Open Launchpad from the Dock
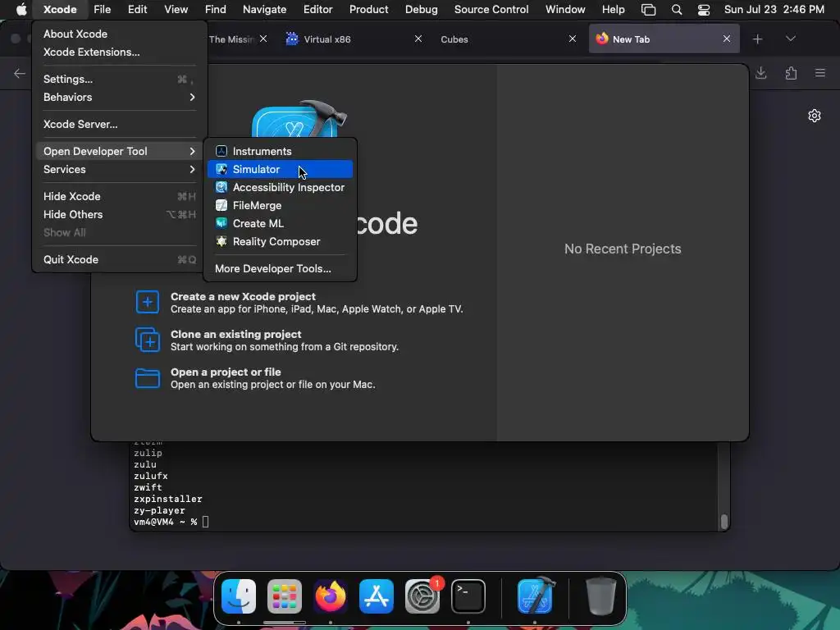The height and width of the screenshot is (630, 840). (x=285, y=596)
